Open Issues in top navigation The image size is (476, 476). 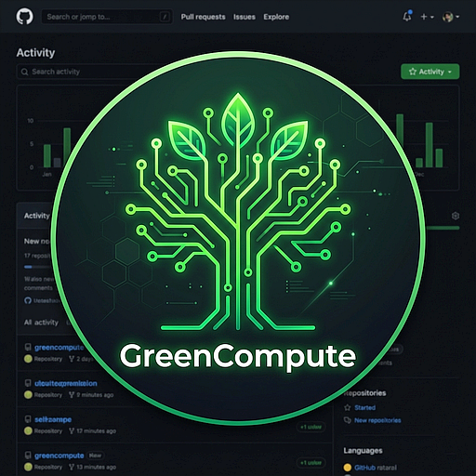245,17
